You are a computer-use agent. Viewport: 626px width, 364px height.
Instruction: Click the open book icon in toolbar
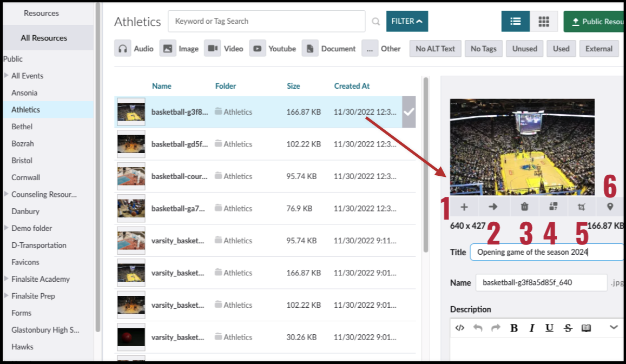pos(585,328)
